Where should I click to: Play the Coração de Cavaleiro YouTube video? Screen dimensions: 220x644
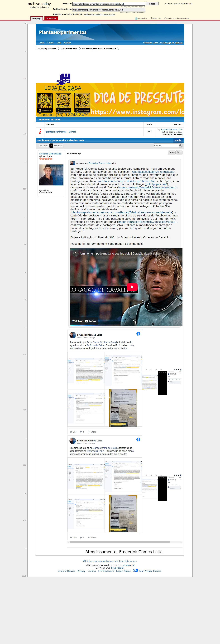tap(132, 287)
